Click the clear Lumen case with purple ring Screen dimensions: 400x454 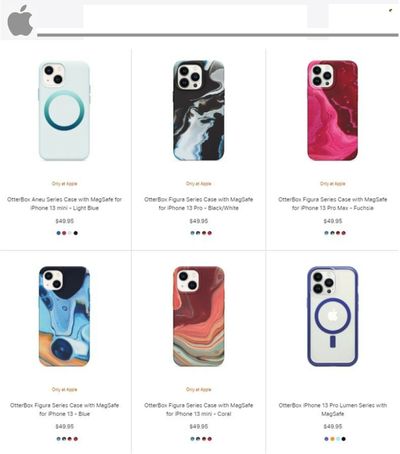tap(333, 316)
